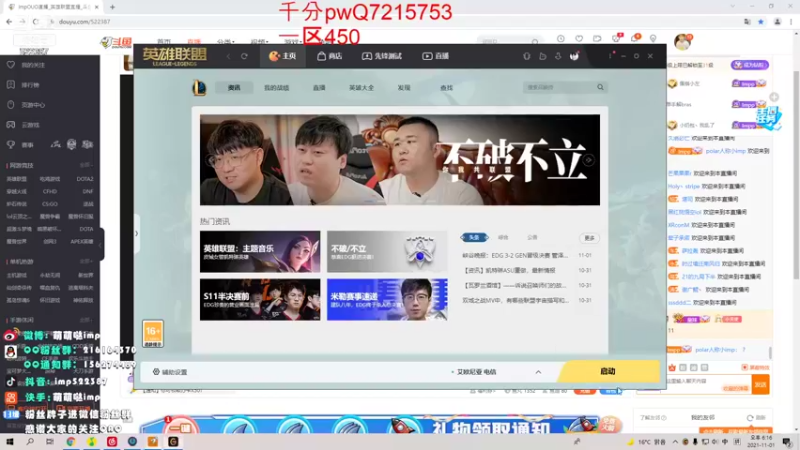Click the 更多 more button in the news list
Image resolution: width=800 pixels, height=450 pixels.
point(589,238)
